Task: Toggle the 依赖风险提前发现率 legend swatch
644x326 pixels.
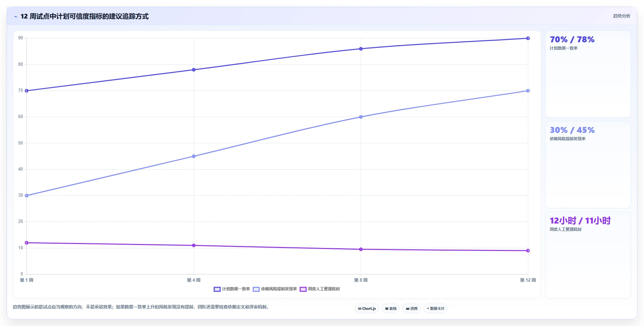Action: click(256, 289)
